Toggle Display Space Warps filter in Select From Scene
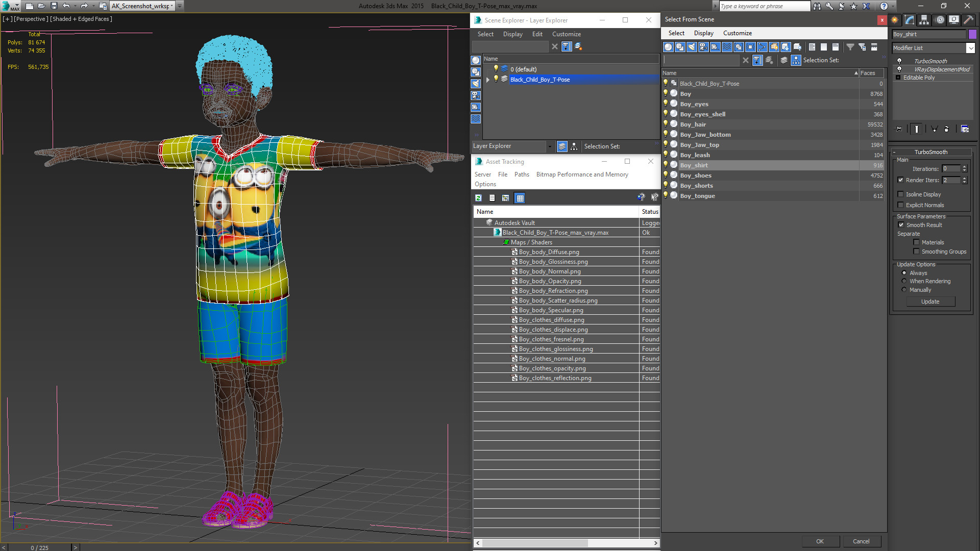Image resolution: width=980 pixels, height=551 pixels. pos(727,47)
